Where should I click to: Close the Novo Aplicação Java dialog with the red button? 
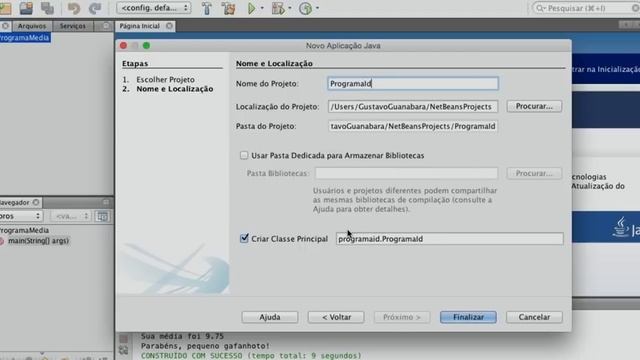click(124, 46)
